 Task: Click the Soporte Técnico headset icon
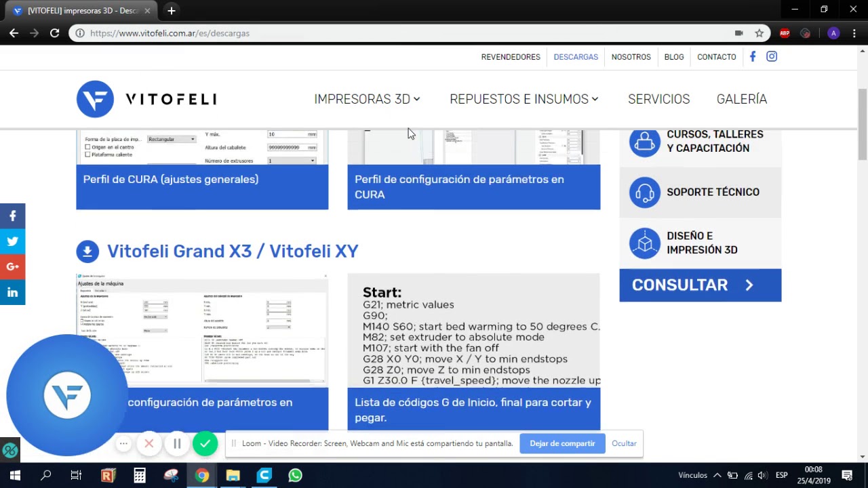(x=644, y=192)
